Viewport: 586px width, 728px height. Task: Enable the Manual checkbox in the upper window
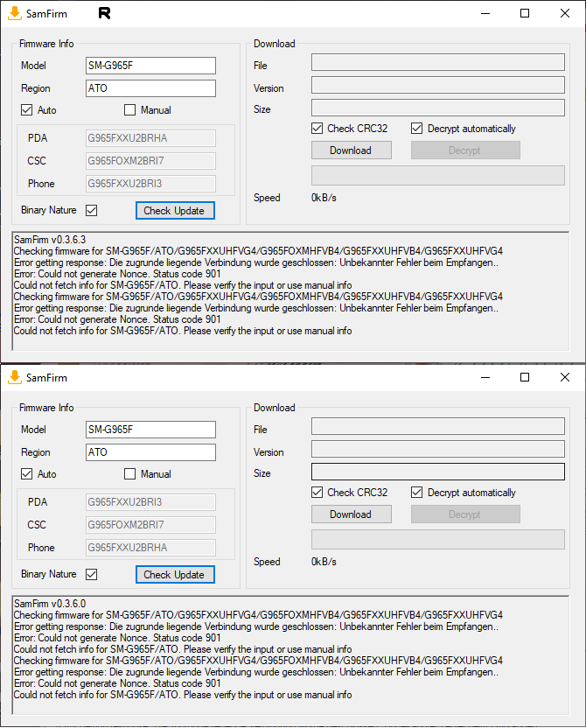click(x=130, y=110)
